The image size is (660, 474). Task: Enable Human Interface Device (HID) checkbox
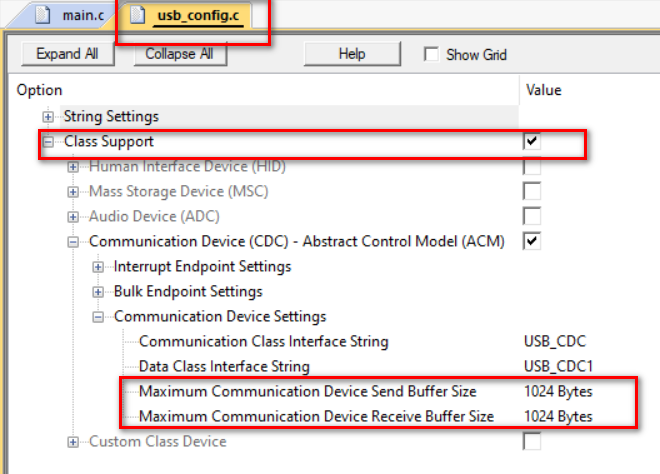click(532, 166)
